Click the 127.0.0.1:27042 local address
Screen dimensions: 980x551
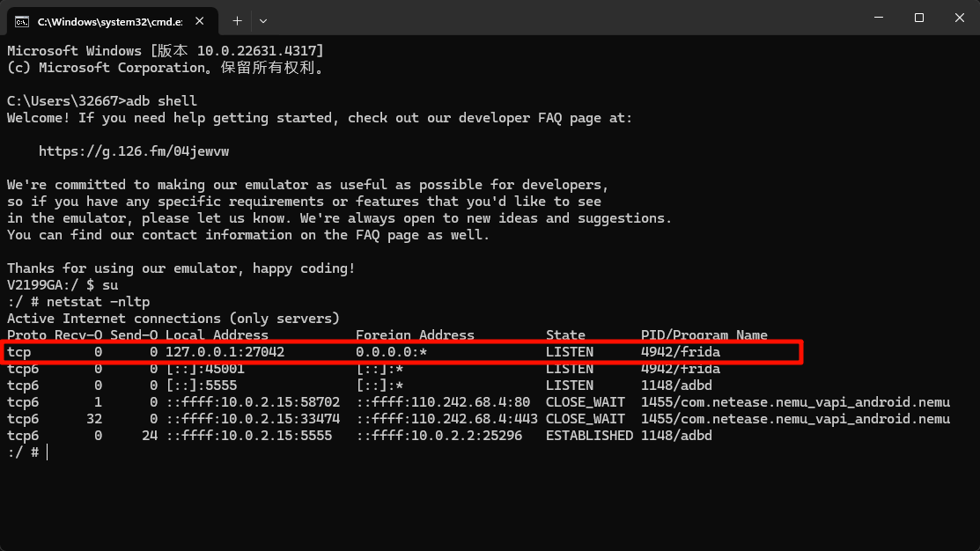[x=225, y=352]
